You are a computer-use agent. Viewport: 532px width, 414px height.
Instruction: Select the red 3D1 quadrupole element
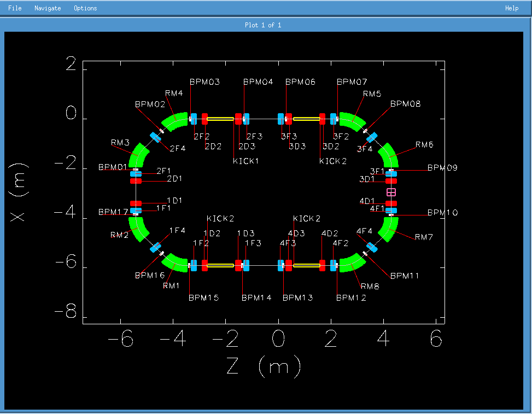pos(391,180)
